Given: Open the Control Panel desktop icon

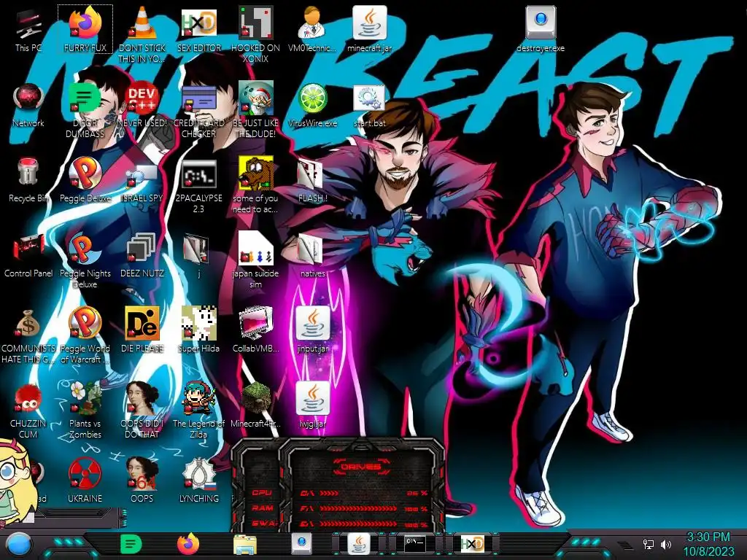Looking at the screenshot, I should click(x=28, y=255).
